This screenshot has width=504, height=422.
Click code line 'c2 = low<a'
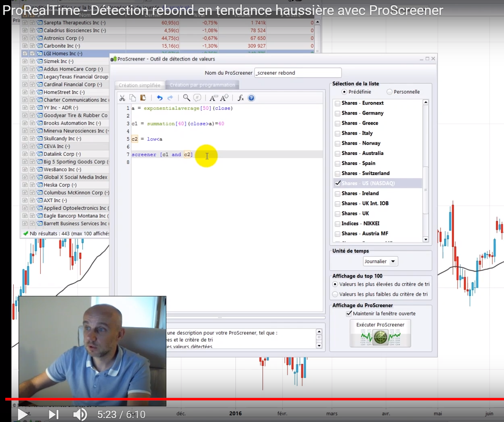pyautogui.click(x=147, y=139)
